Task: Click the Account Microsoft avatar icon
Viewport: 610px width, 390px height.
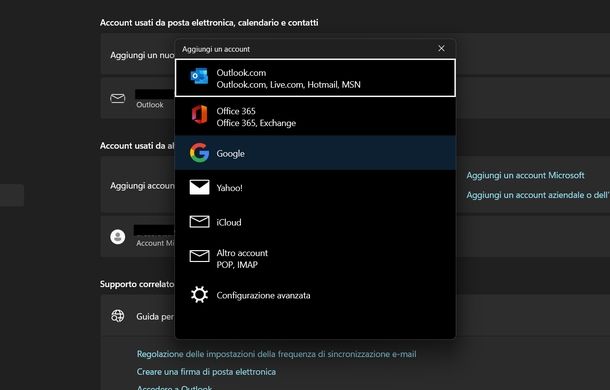Action: pyautogui.click(x=117, y=237)
